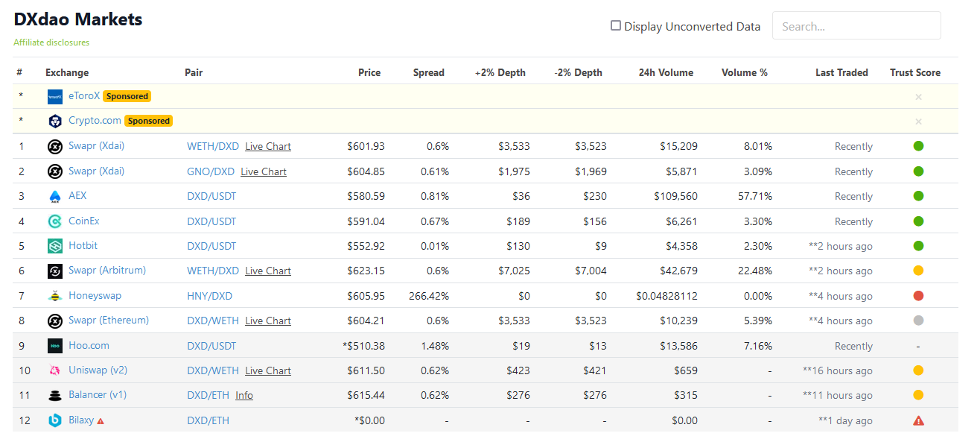Open Affiliate disclosures link
The width and height of the screenshot is (980, 445).
pyautogui.click(x=51, y=42)
